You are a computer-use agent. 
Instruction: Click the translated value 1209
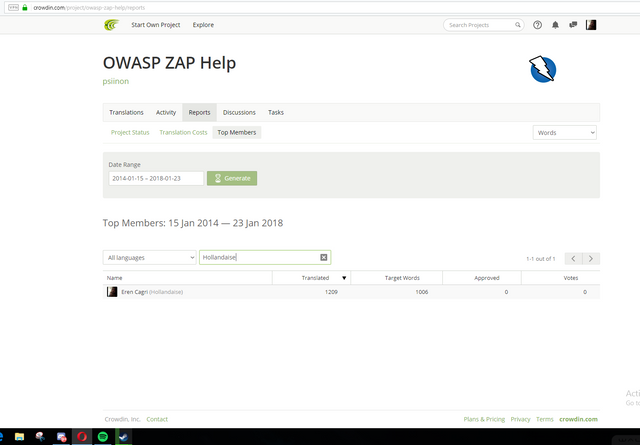coord(331,292)
